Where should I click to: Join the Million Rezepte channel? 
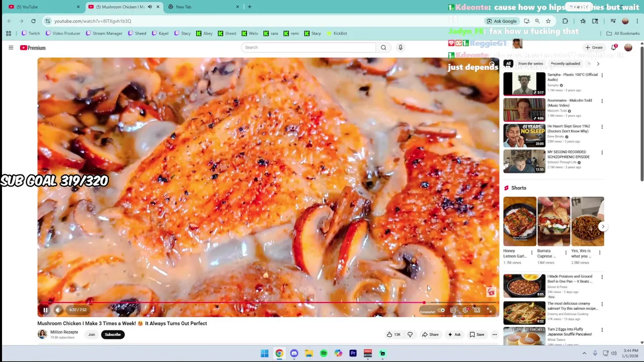[x=92, y=334]
